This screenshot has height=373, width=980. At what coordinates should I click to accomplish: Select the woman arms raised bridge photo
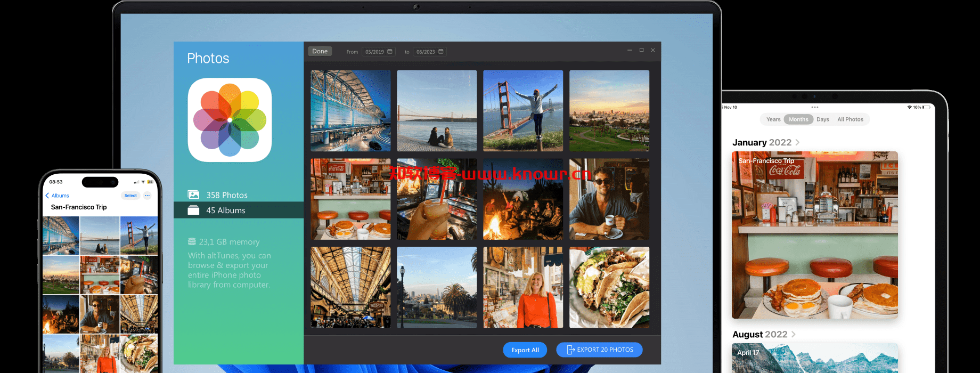(523, 111)
